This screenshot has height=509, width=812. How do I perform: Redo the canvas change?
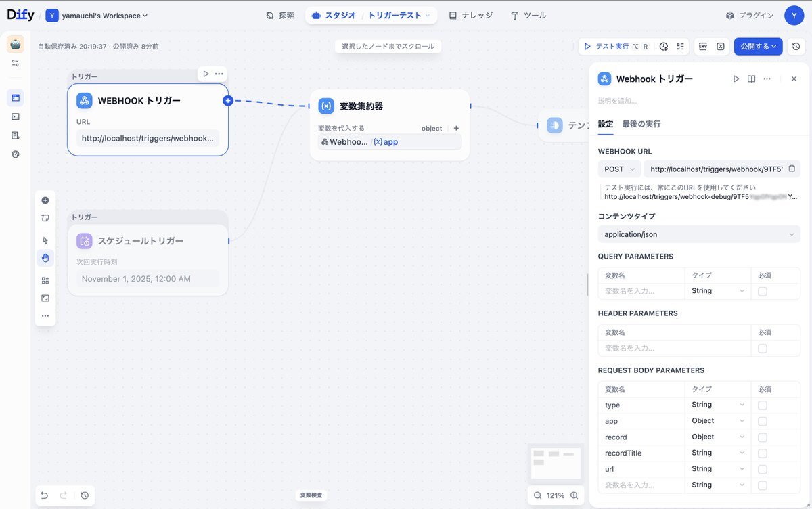coord(64,495)
